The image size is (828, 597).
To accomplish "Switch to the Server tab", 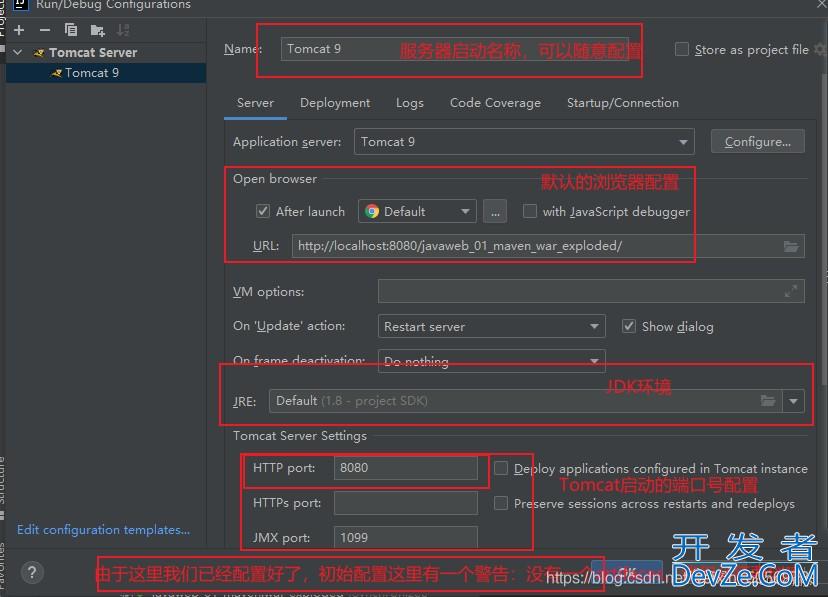I will click(x=255, y=103).
